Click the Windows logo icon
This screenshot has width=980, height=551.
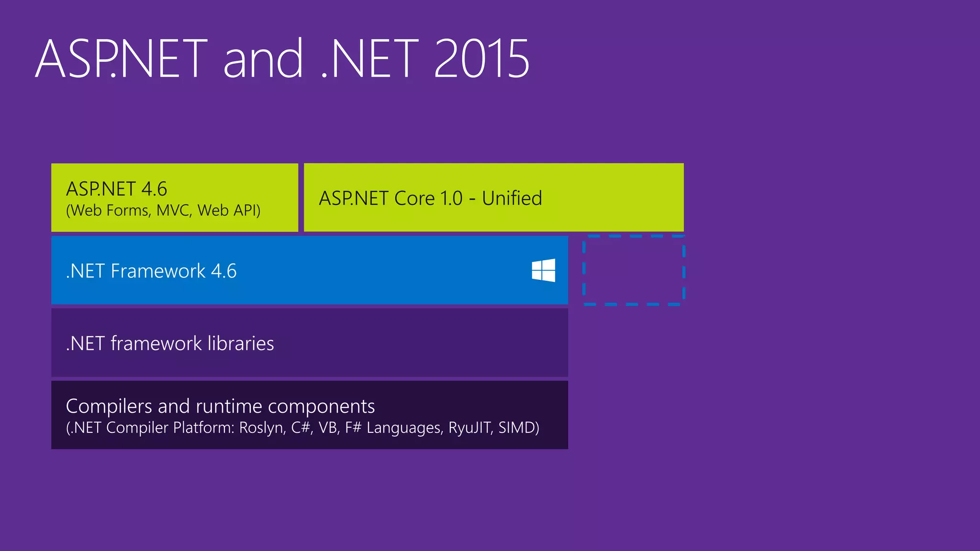coord(543,270)
